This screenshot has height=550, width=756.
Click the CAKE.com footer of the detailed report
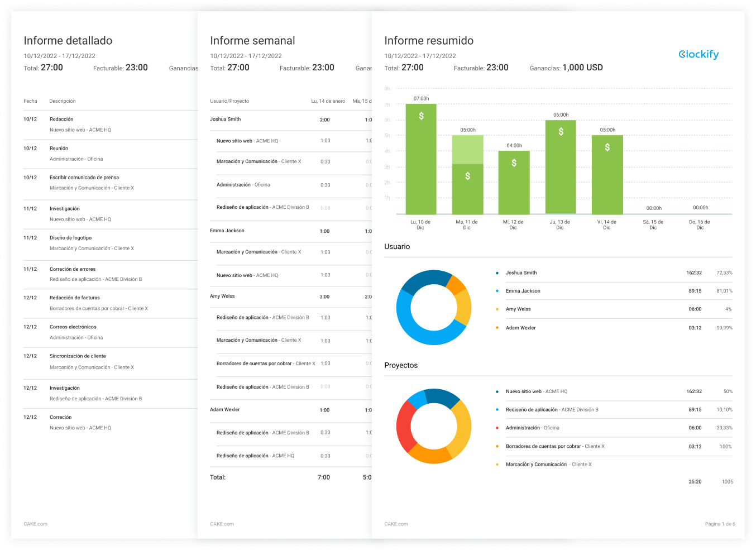coord(35,524)
